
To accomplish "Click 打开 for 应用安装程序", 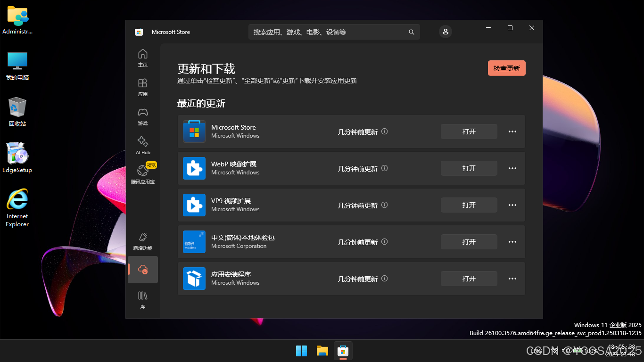I will pos(469,279).
